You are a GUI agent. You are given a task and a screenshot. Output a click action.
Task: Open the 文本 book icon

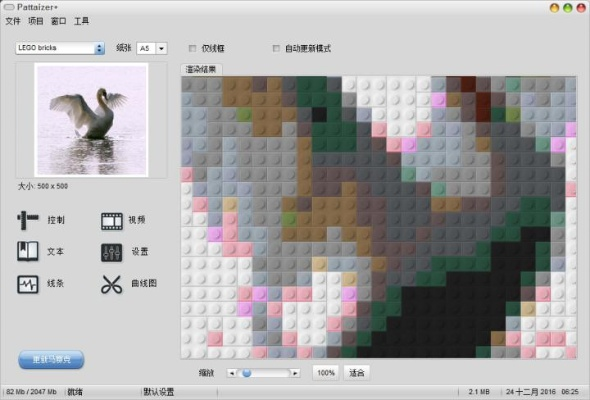[27, 251]
